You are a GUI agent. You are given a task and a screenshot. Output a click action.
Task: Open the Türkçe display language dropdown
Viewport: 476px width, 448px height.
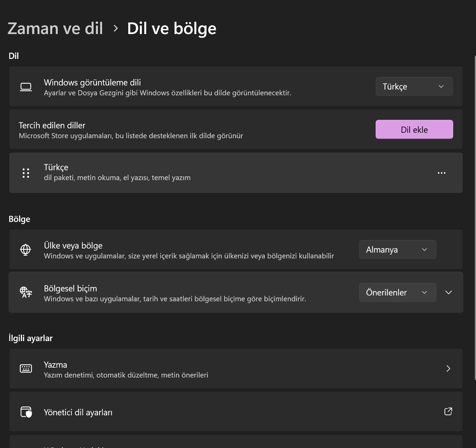coord(414,86)
